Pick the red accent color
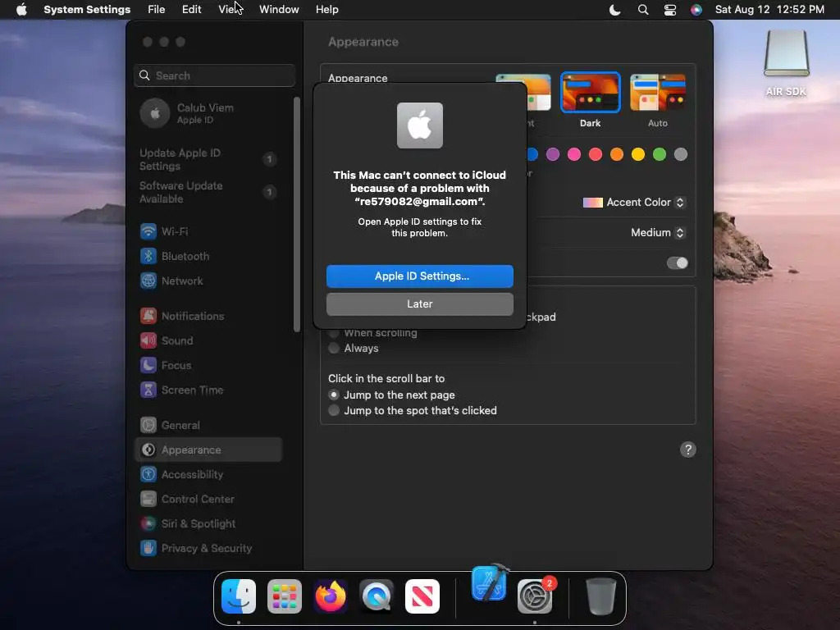 596,154
